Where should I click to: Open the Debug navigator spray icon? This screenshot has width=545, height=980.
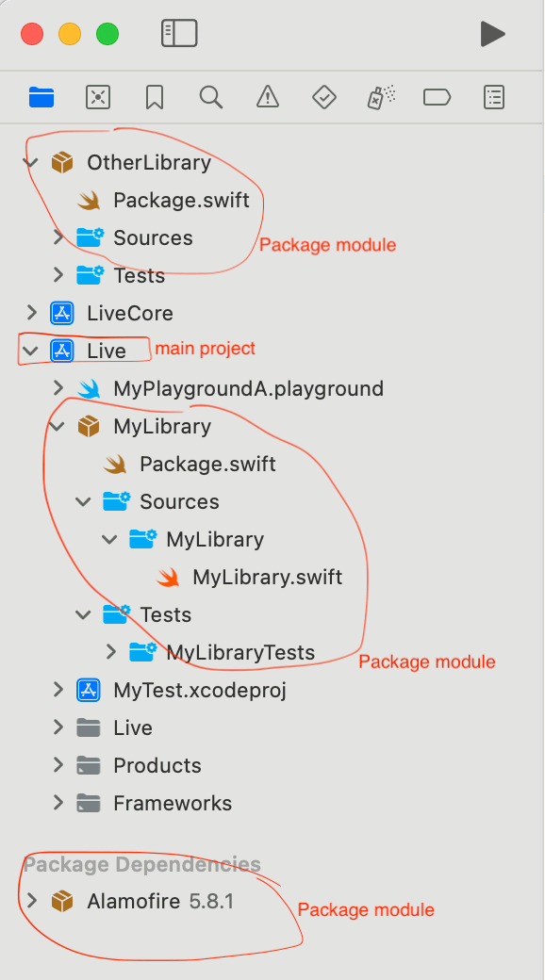pyautogui.click(x=380, y=97)
